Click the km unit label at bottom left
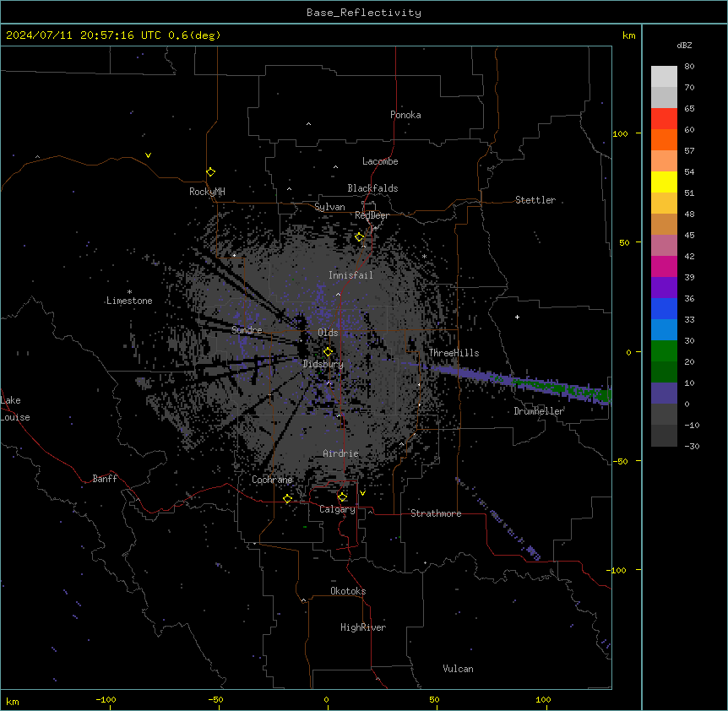728x711 pixels. pos(13,702)
